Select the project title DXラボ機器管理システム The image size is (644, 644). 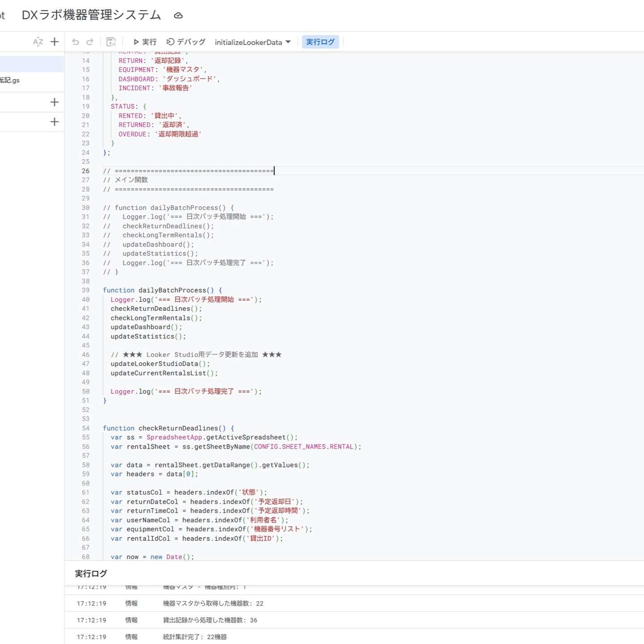[x=89, y=15]
